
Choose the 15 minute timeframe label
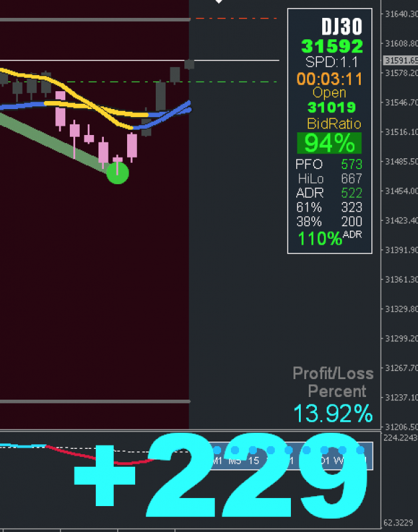tap(254, 461)
